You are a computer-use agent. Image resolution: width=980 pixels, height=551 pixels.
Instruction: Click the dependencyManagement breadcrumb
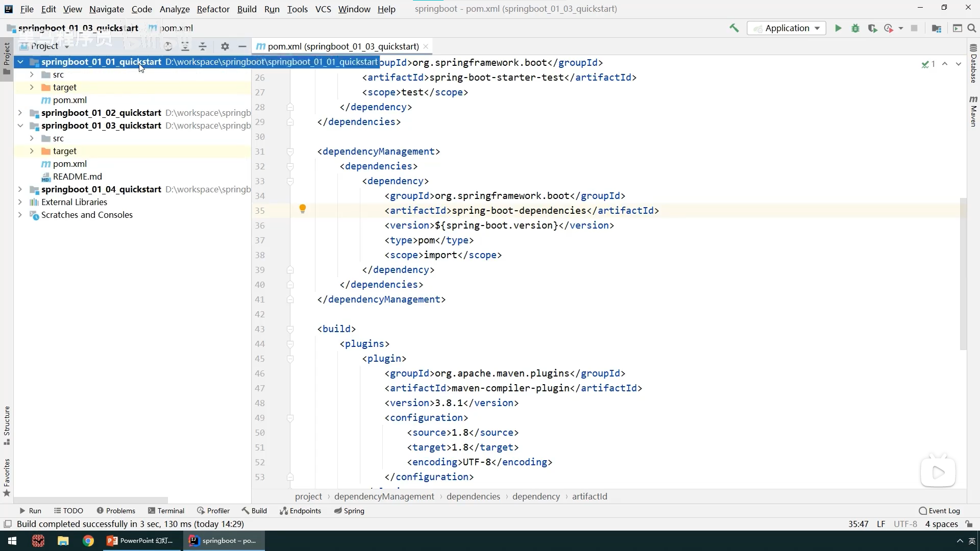[384, 496]
